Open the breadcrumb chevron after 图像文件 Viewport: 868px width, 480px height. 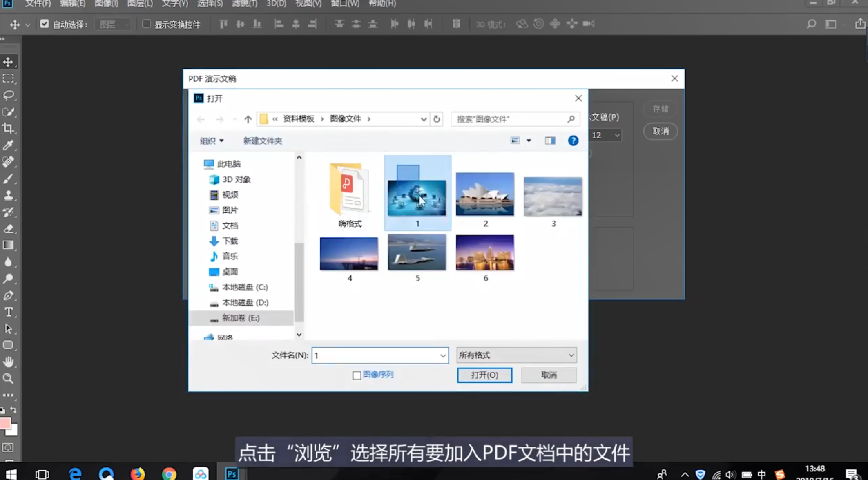pos(369,119)
